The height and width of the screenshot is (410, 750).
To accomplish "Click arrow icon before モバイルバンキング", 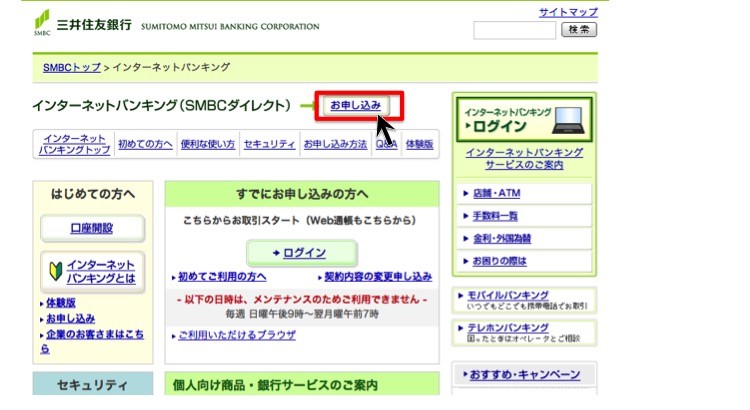I will [x=460, y=296].
